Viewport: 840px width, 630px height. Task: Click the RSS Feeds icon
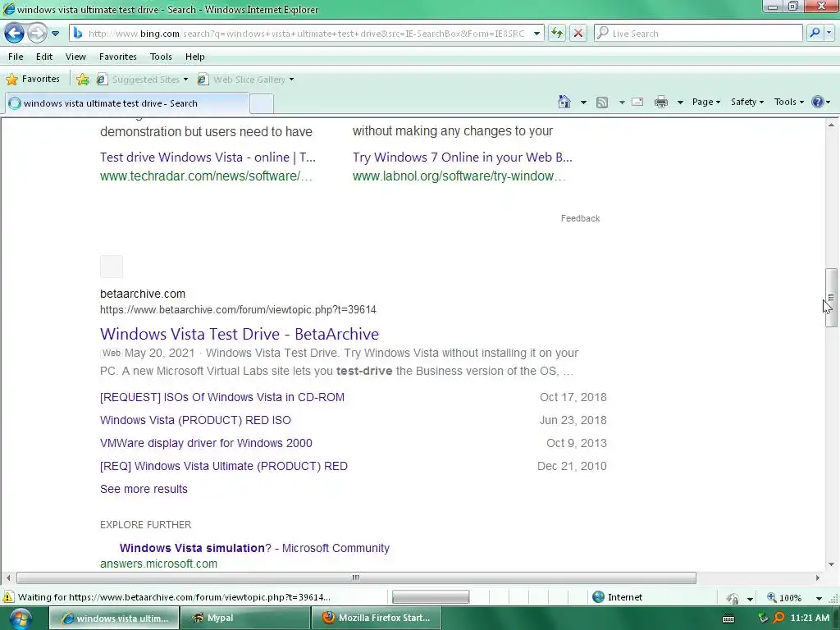(602, 102)
